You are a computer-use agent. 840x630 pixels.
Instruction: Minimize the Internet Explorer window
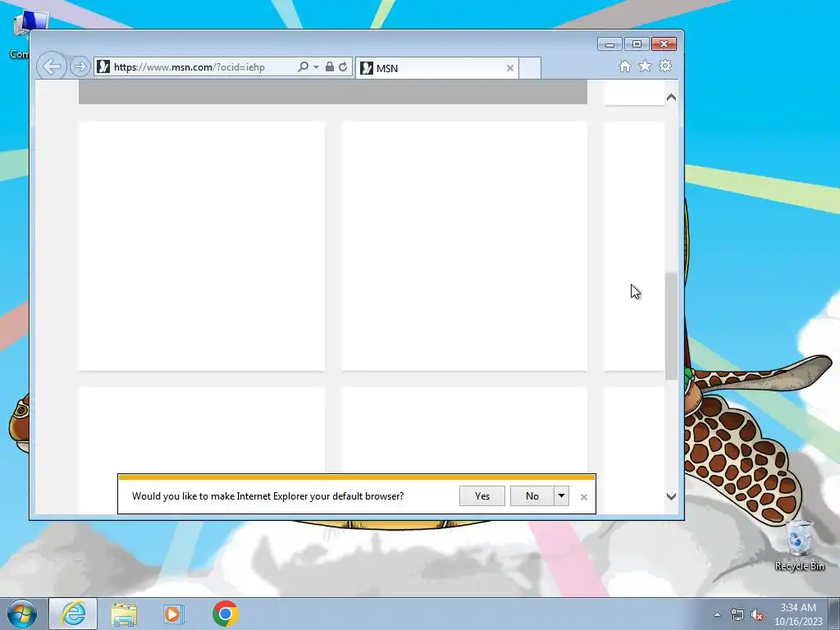(x=609, y=44)
